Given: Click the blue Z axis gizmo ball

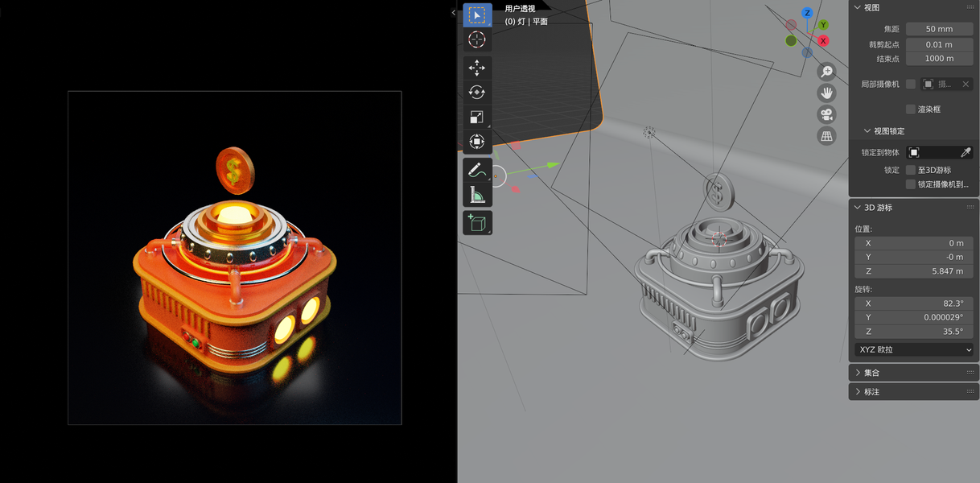Looking at the screenshot, I should point(807,14).
